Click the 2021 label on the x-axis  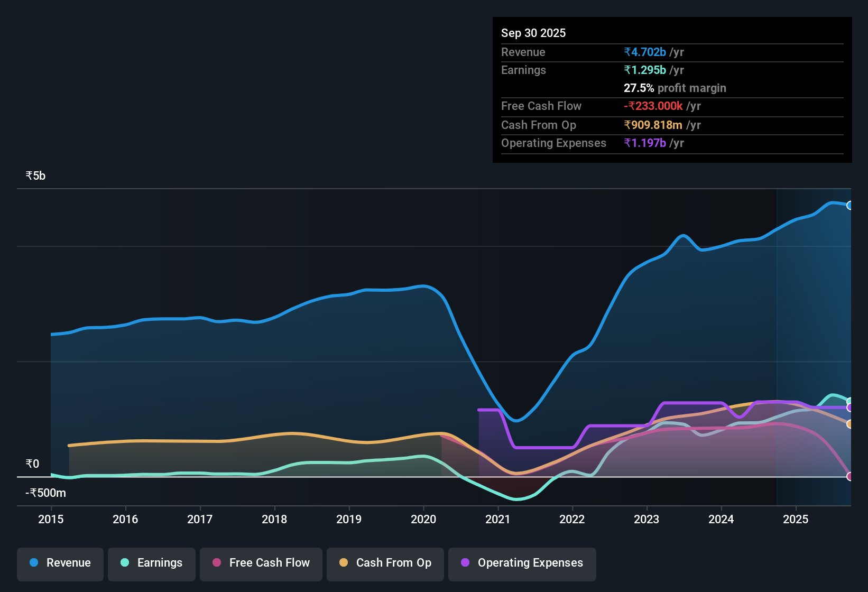pyautogui.click(x=497, y=520)
